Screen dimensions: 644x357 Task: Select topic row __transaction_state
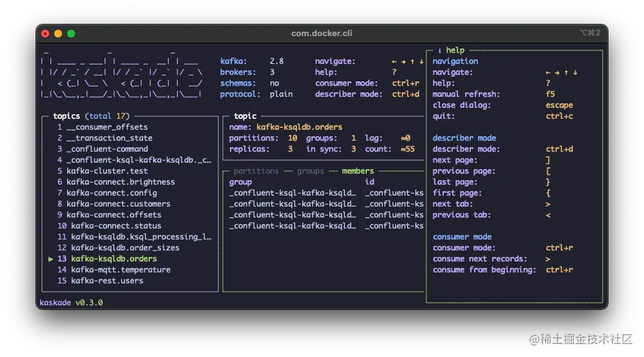click(130, 138)
